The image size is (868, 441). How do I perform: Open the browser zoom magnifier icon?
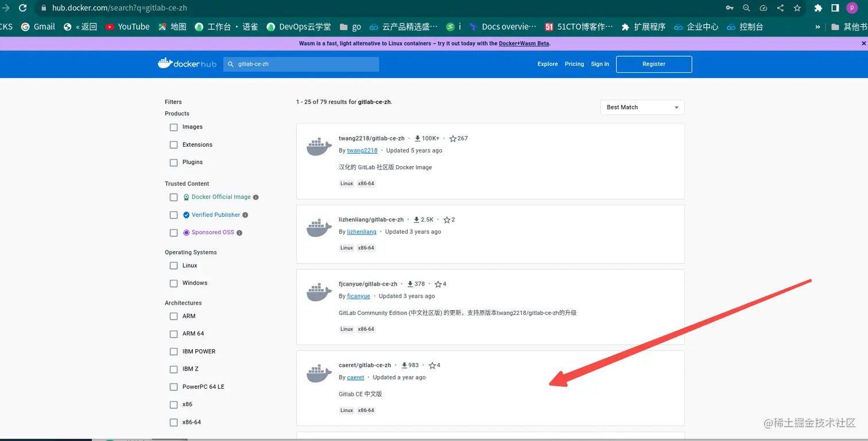pyautogui.click(x=746, y=8)
